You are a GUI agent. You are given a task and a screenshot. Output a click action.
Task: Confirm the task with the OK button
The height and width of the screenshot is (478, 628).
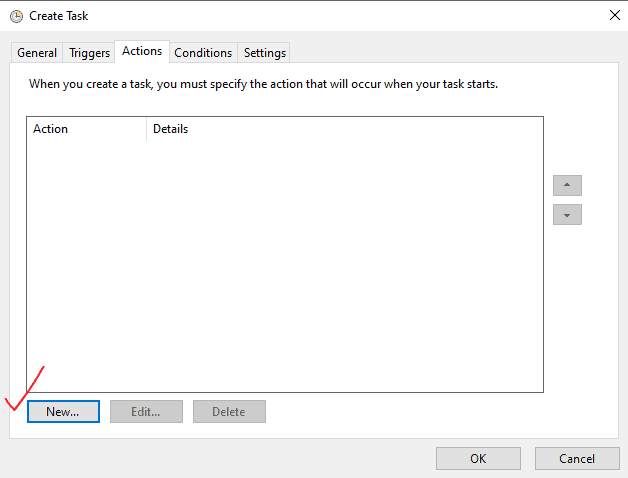coord(478,458)
